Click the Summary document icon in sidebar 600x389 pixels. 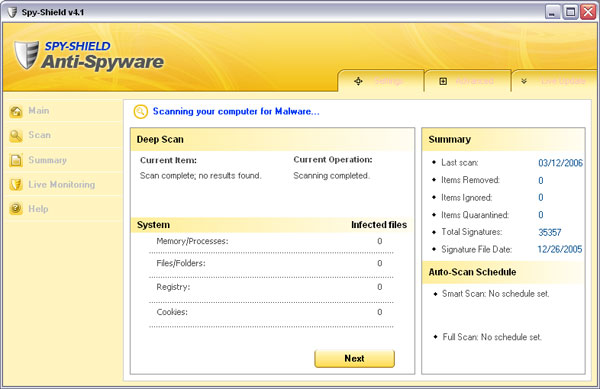click(16, 160)
